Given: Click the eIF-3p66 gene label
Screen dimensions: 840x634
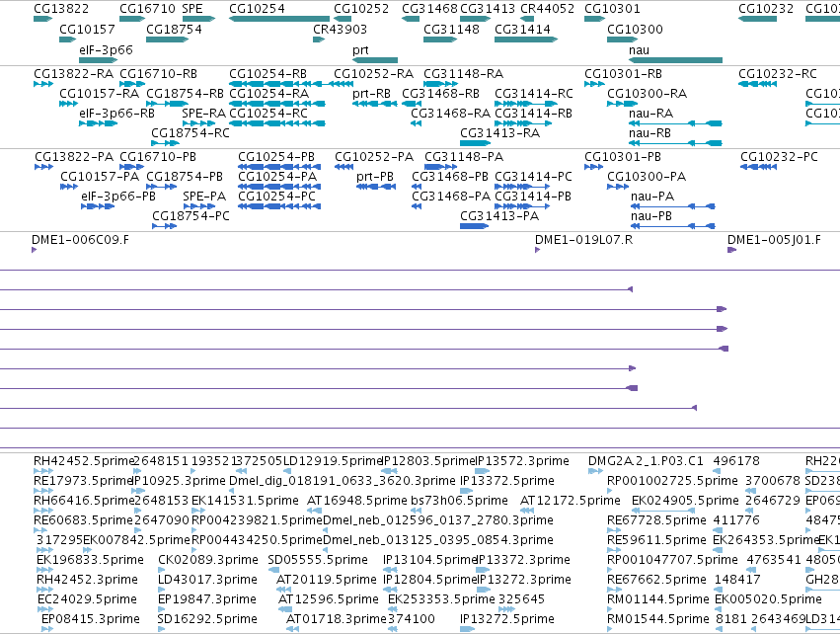Looking at the screenshot, I should [106, 49].
